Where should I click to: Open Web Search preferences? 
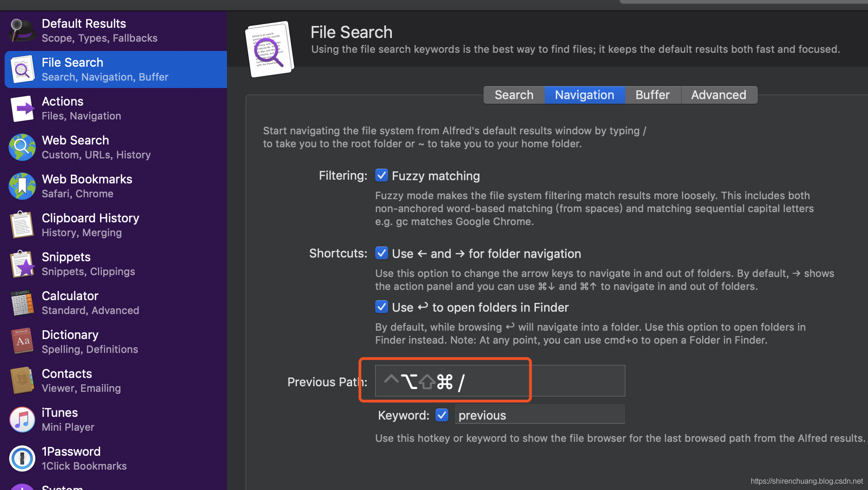[x=116, y=147]
